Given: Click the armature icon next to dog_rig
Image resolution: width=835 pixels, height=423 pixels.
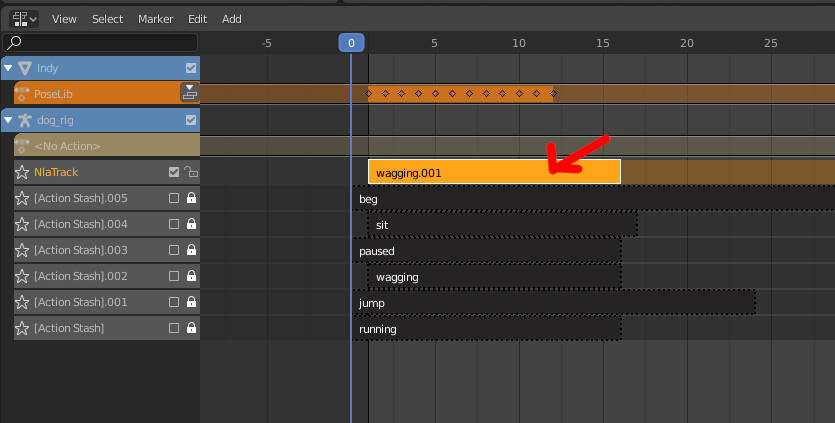Looking at the screenshot, I should pos(26,120).
